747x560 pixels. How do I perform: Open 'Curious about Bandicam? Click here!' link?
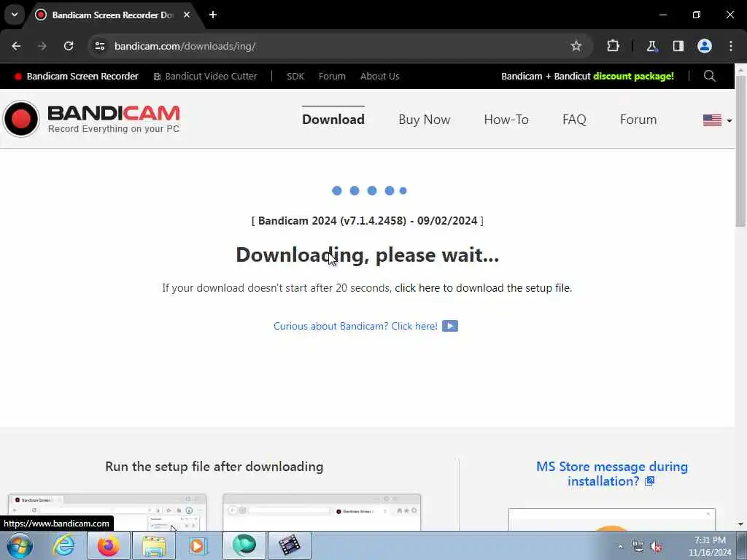pos(355,326)
